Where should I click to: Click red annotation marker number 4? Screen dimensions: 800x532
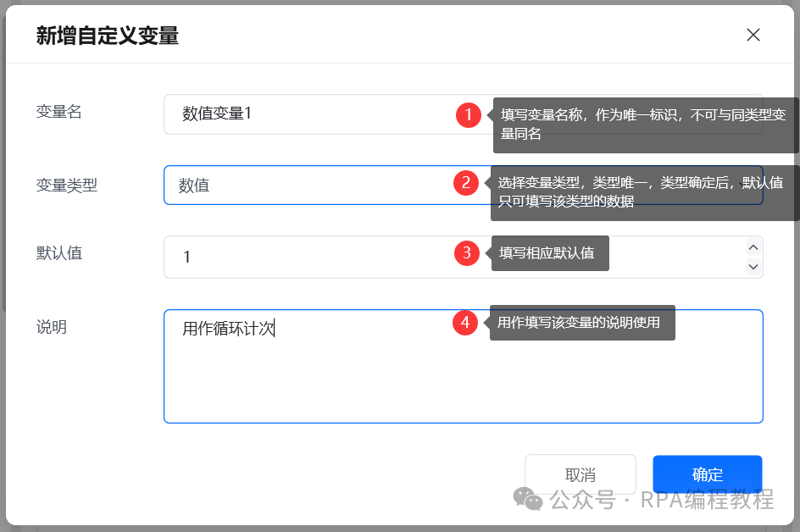point(465,323)
